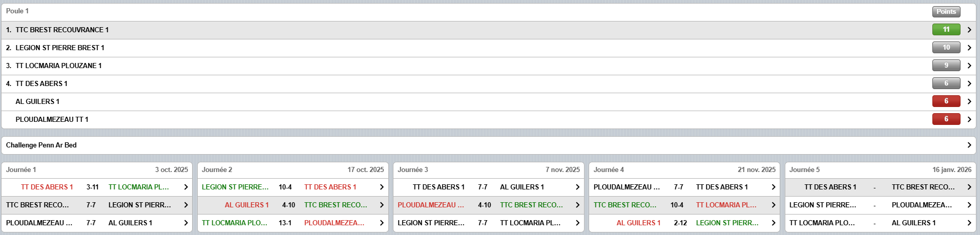Click arrow for PLOUDALMEZEAU 4-10 match in Journée 3
The height and width of the screenshot is (235, 980).
[577, 205]
